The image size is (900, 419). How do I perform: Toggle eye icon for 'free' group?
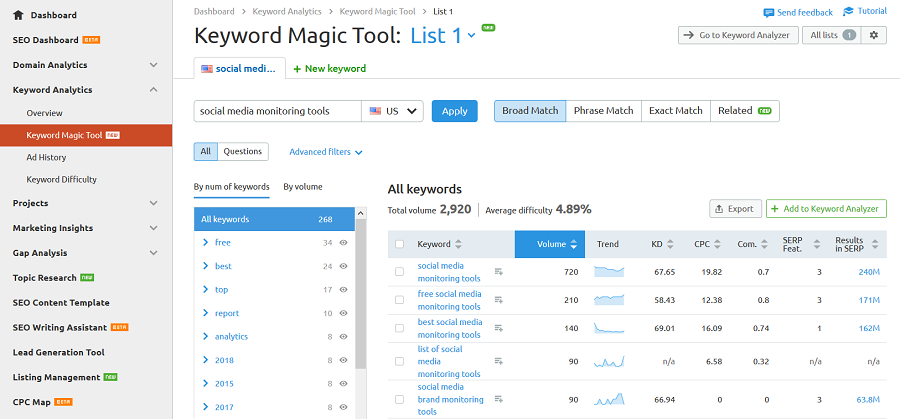343,243
